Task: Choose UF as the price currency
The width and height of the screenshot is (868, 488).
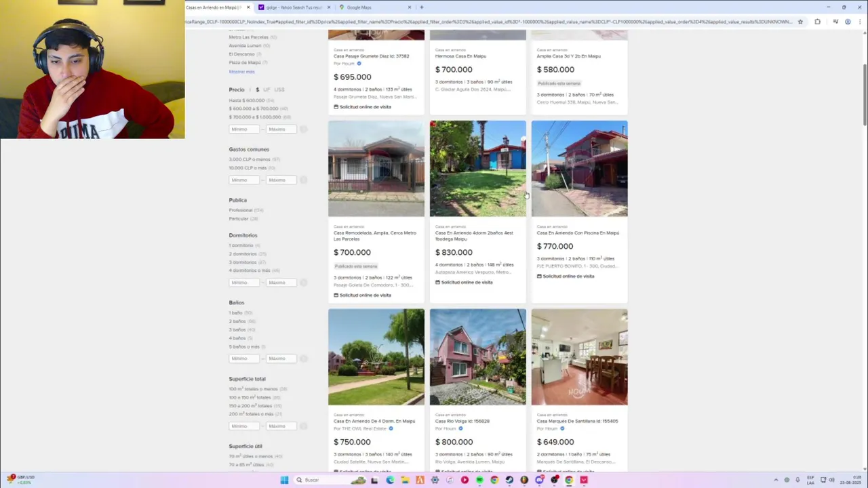Action: tap(267, 89)
